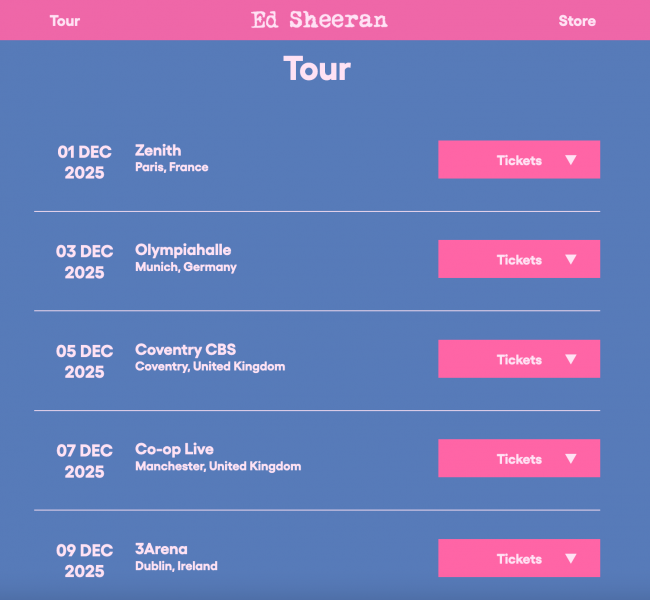Expand Tickets dropdown arrow for Olympiahalle Munich
Viewport: 650px width, 600px height.
click(x=571, y=260)
